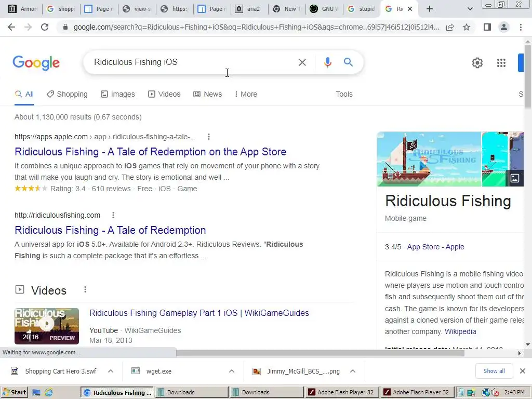Show all downloads
This screenshot has height=399, width=532.
494,371
